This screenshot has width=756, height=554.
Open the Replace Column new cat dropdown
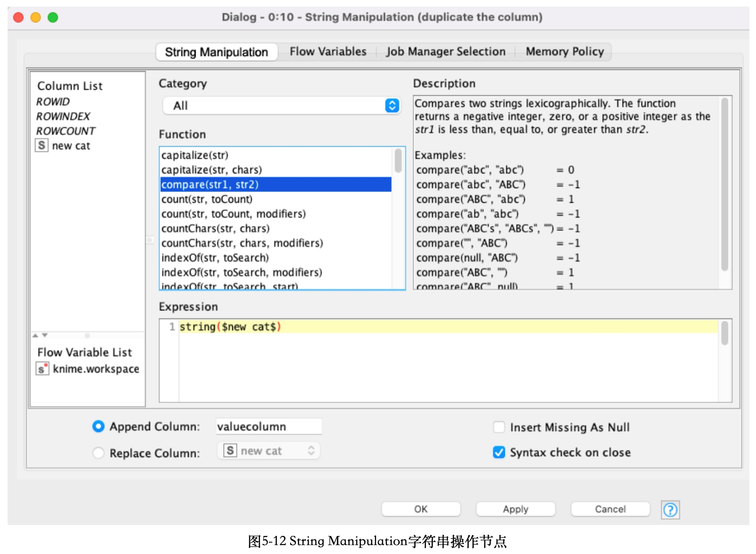(x=269, y=450)
